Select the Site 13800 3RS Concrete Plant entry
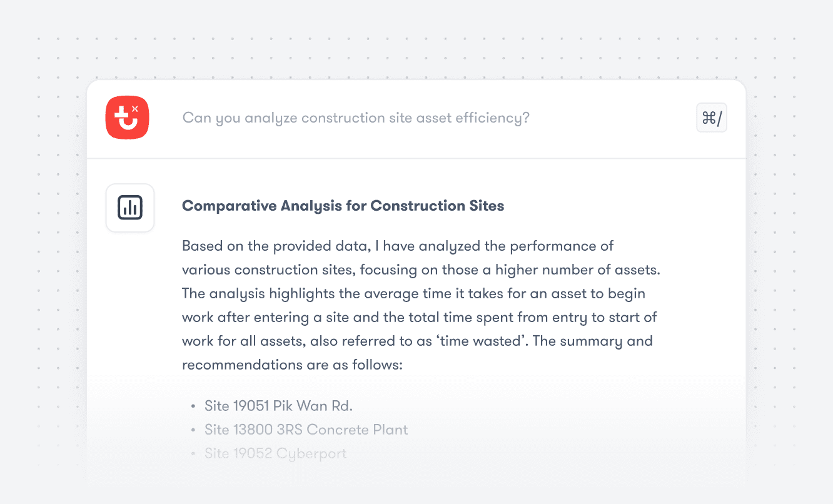 306,430
